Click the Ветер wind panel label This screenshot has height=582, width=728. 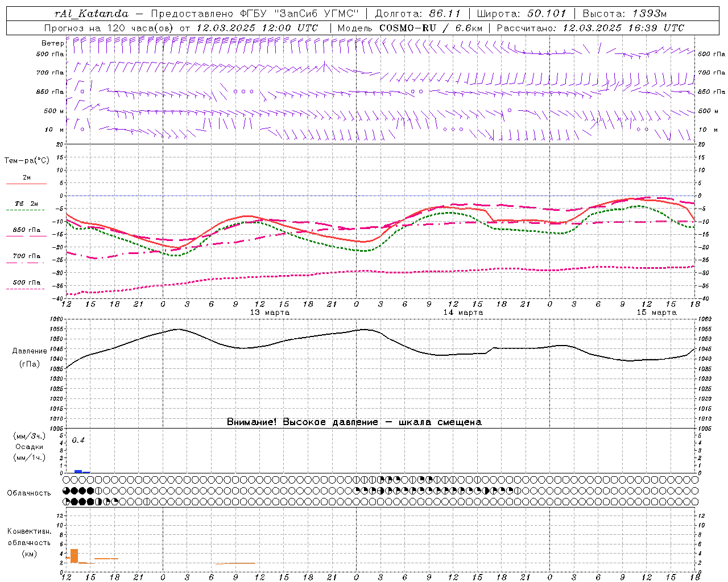tap(52, 43)
